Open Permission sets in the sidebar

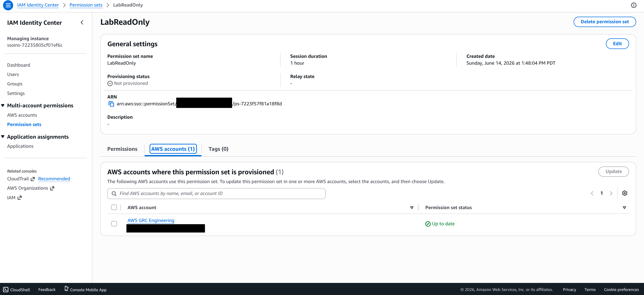click(24, 125)
